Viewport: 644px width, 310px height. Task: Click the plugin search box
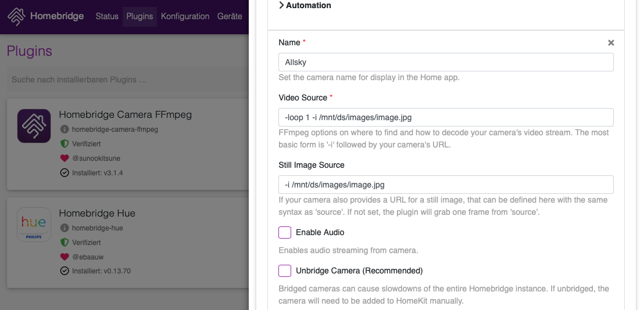128,80
